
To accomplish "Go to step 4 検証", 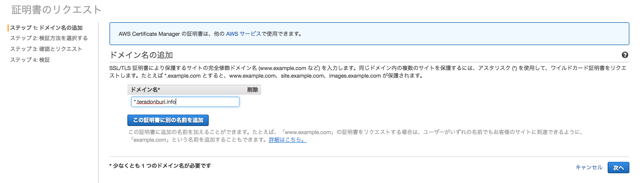I will click(x=30, y=60).
